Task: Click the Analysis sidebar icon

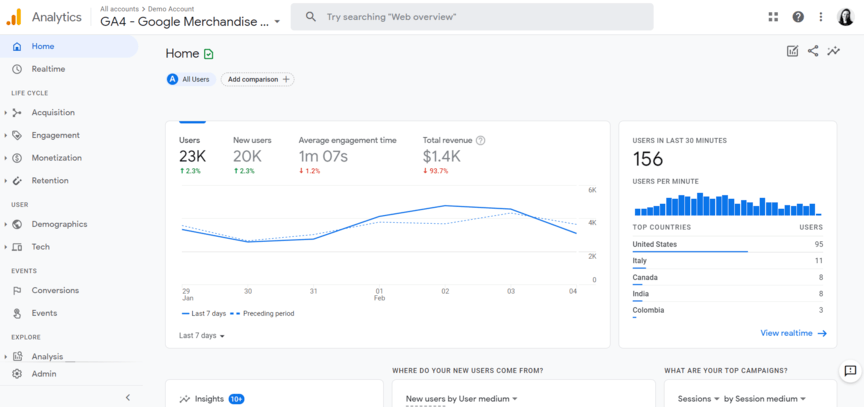Action: click(17, 356)
